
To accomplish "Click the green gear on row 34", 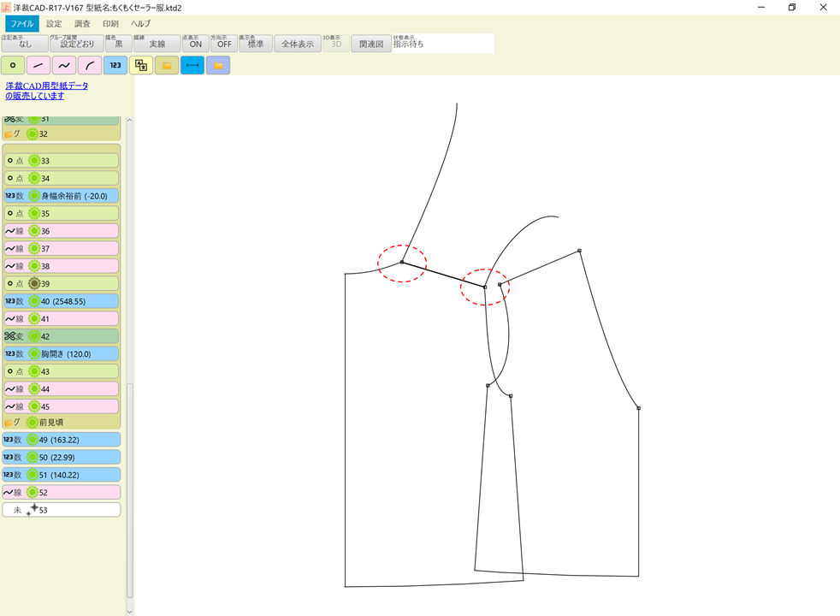I will (x=34, y=178).
